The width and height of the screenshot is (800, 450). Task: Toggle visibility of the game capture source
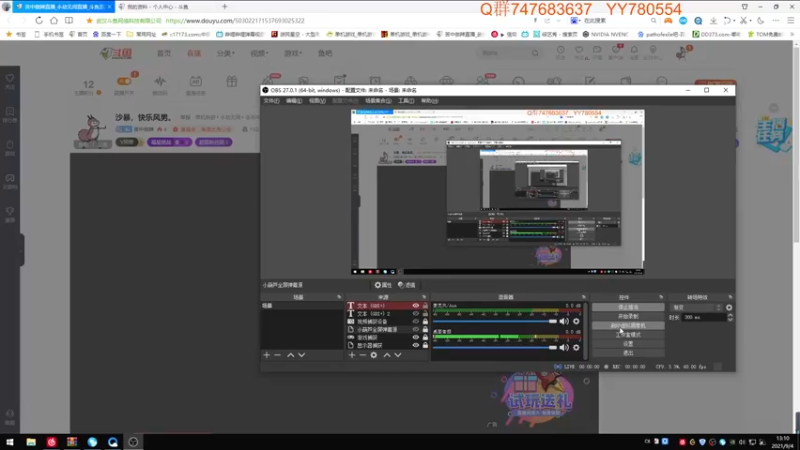coord(416,337)
